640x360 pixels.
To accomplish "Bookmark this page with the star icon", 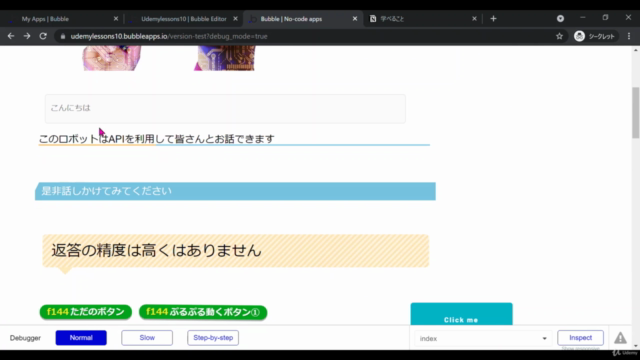I will tap(559, 36).
